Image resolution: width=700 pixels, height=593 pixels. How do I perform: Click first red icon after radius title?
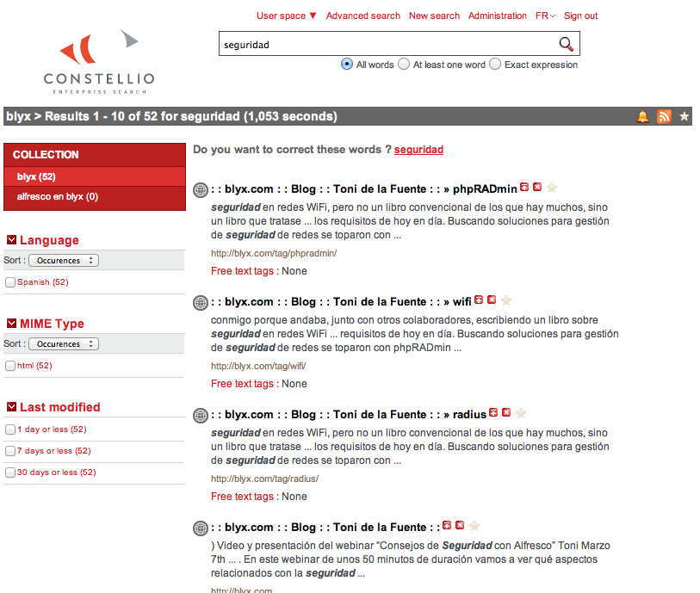[493, 412]
